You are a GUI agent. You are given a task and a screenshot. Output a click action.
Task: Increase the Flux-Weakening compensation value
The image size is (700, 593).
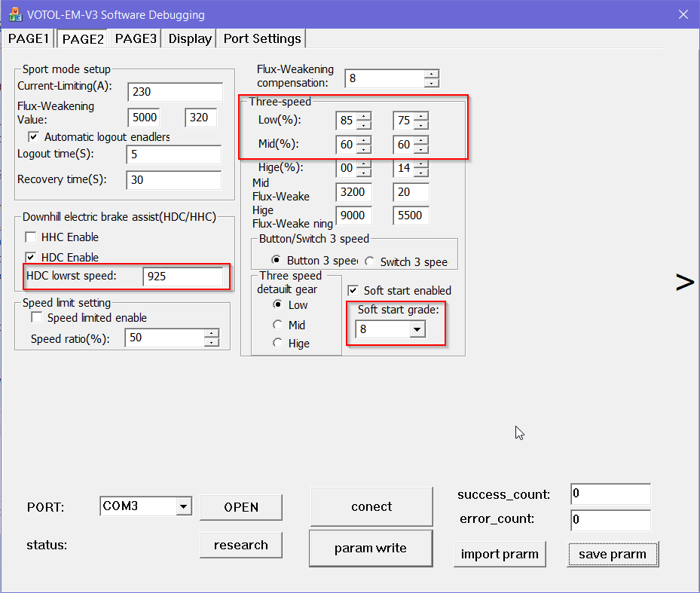tap(431, 74)
